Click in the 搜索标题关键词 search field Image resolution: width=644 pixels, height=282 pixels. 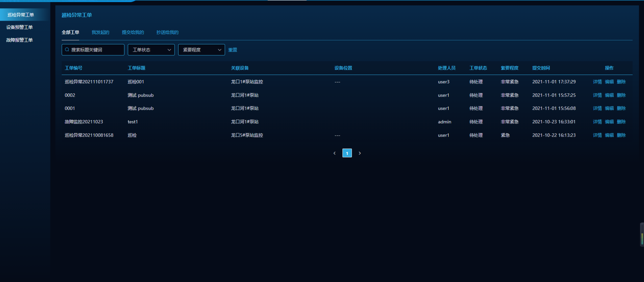(x=96, y=50)
